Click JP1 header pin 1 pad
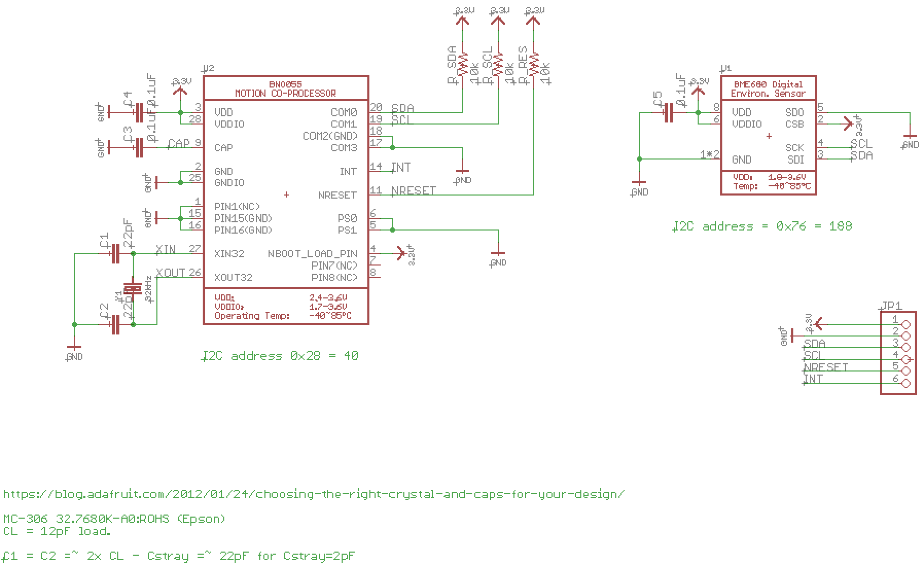Viewport: 924px width, 566px height. pyautogui.click(x=905, y=325)
